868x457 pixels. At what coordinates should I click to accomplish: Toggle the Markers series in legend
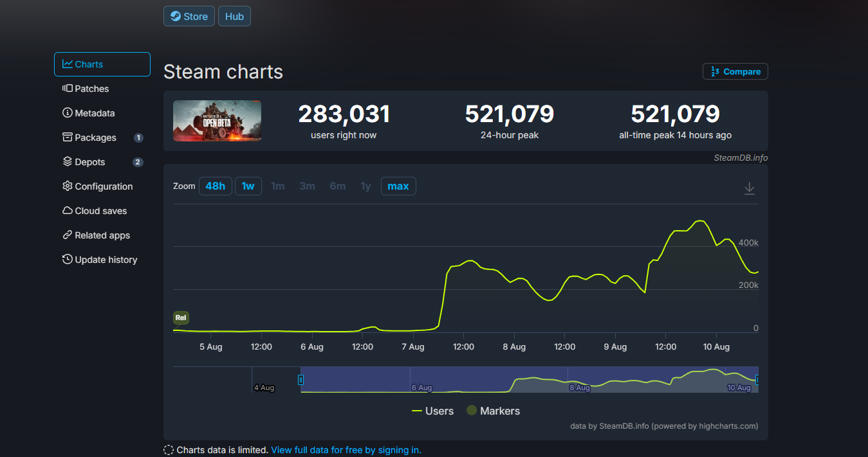pos(493,411)
